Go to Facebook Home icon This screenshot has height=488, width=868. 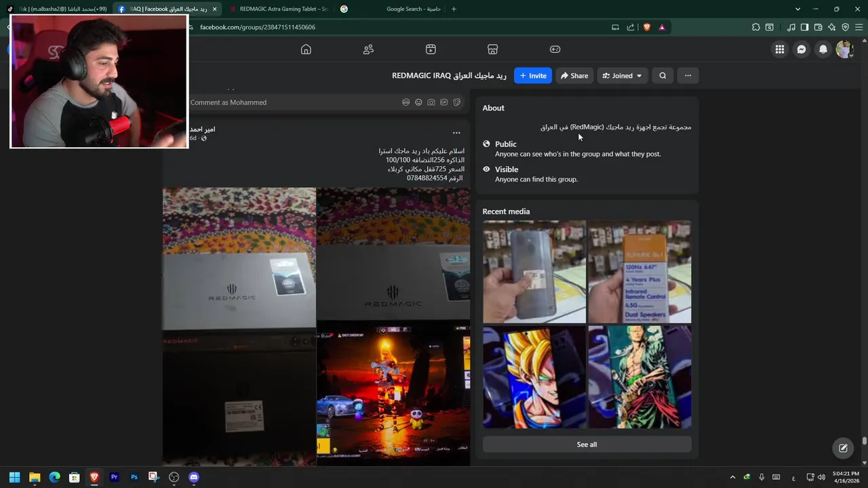tap(306, 49)
